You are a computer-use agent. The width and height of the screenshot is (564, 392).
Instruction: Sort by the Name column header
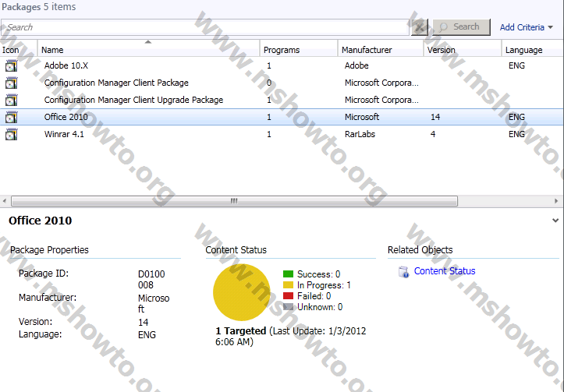148,50
